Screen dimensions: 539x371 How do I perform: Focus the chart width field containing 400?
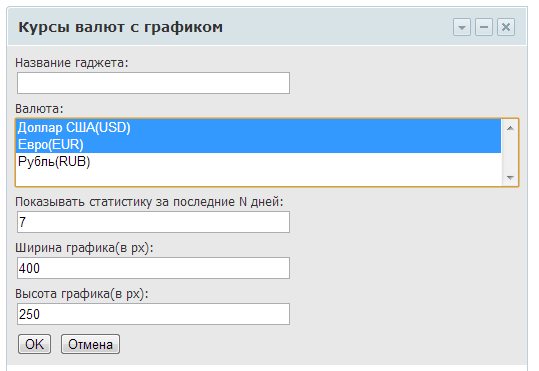153,268
